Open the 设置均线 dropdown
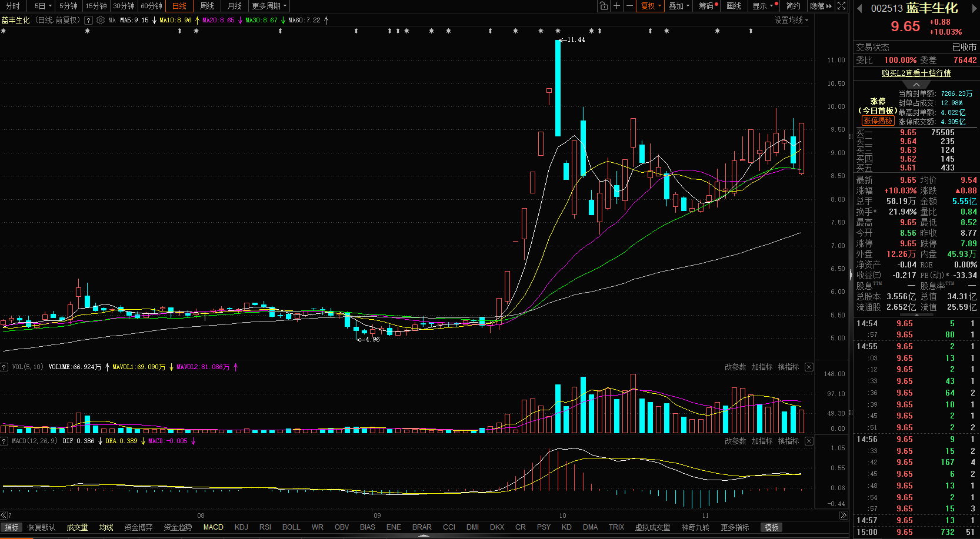Screen dimensions: 980x539 coord(791,20)
